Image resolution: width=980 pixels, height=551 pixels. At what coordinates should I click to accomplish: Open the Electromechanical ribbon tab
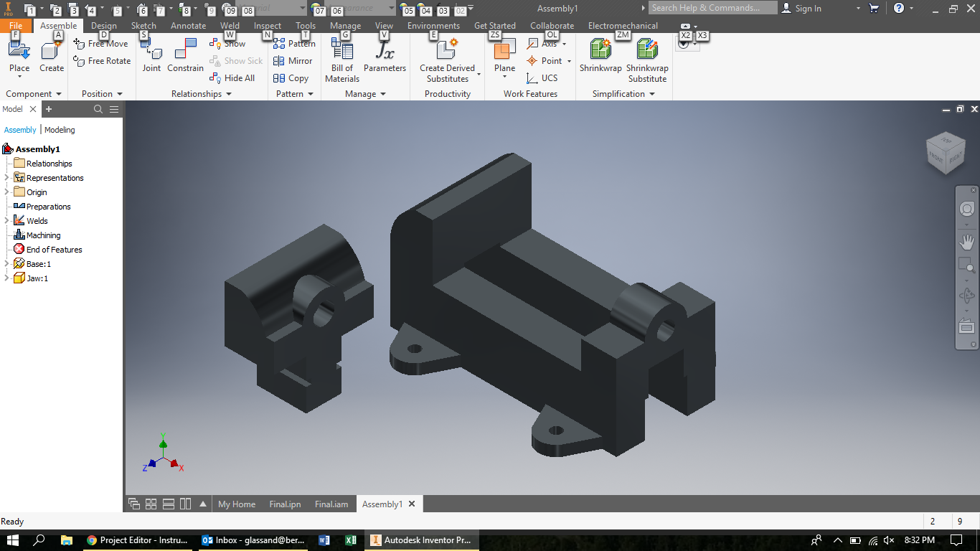(623, 26)
